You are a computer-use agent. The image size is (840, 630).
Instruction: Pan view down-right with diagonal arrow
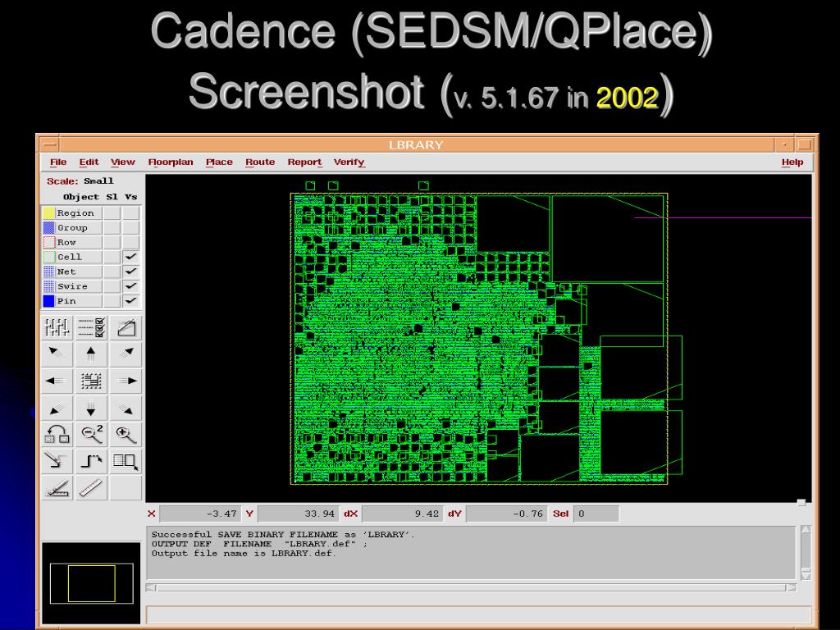[126, 409]
